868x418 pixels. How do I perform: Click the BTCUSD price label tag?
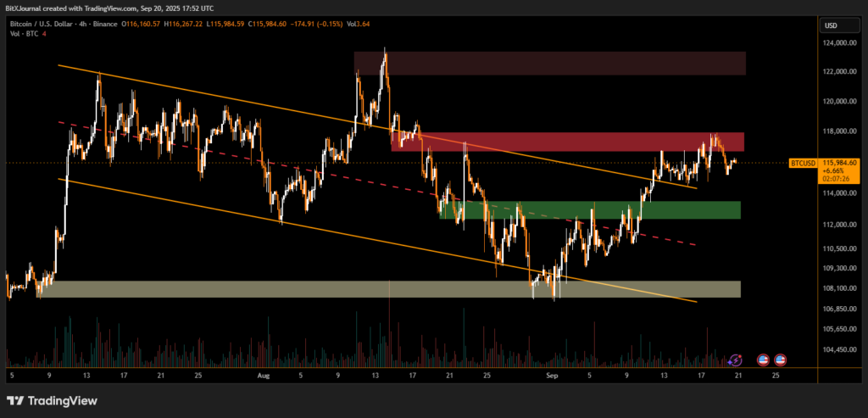pyautogui.click(x=801, y=162)
